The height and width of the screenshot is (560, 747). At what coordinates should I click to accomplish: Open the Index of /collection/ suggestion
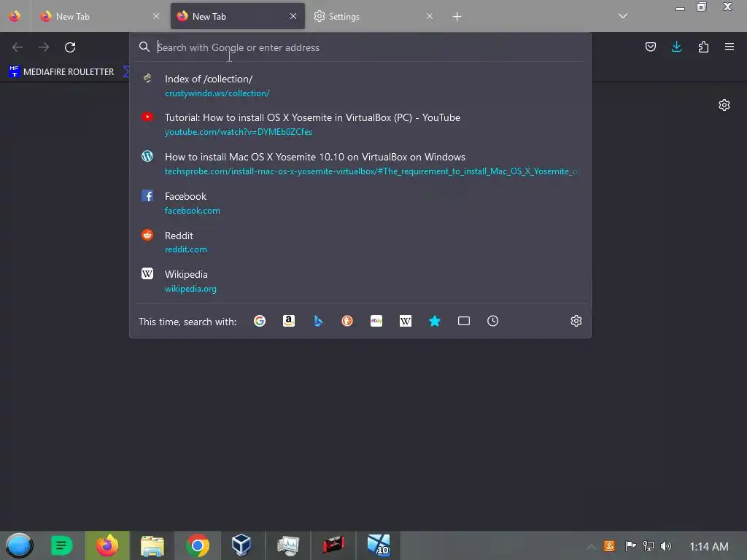[360, 86]
